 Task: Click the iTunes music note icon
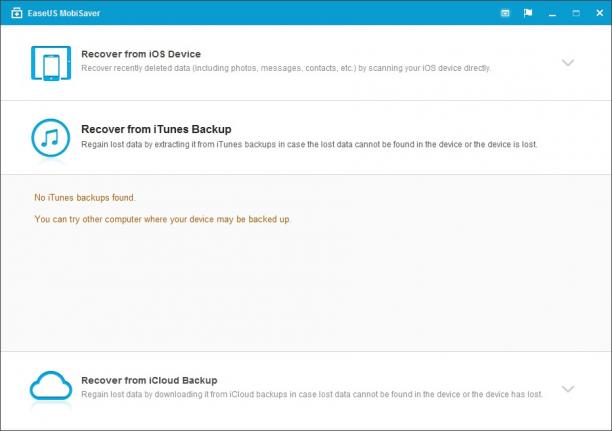(51, 138)
